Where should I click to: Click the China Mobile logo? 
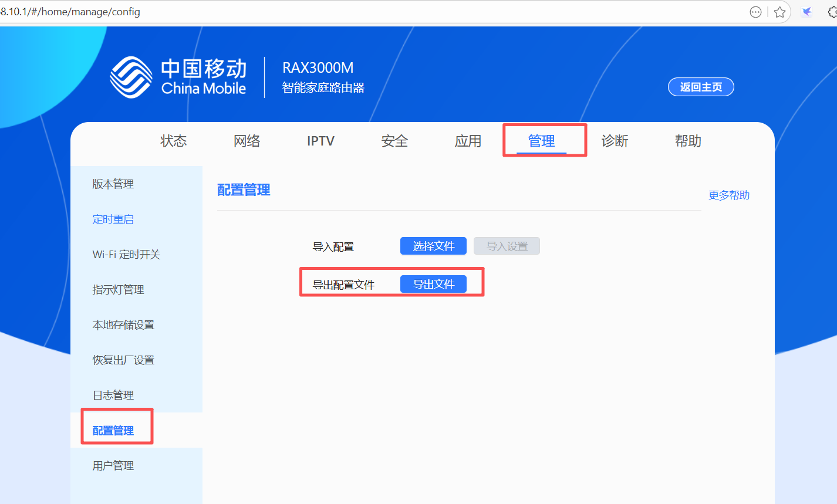tap(178, 77)
